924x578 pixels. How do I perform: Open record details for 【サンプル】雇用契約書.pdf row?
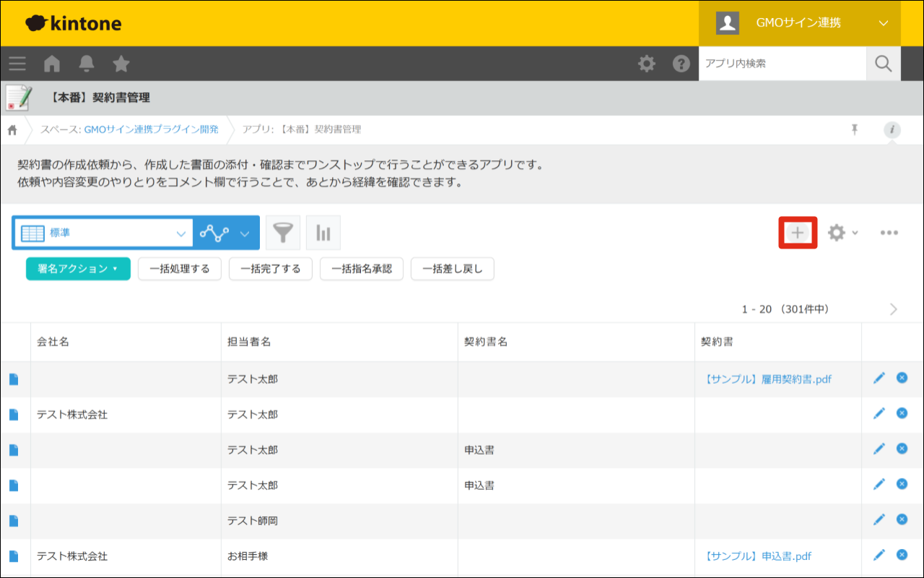click(x=14, y=379)
